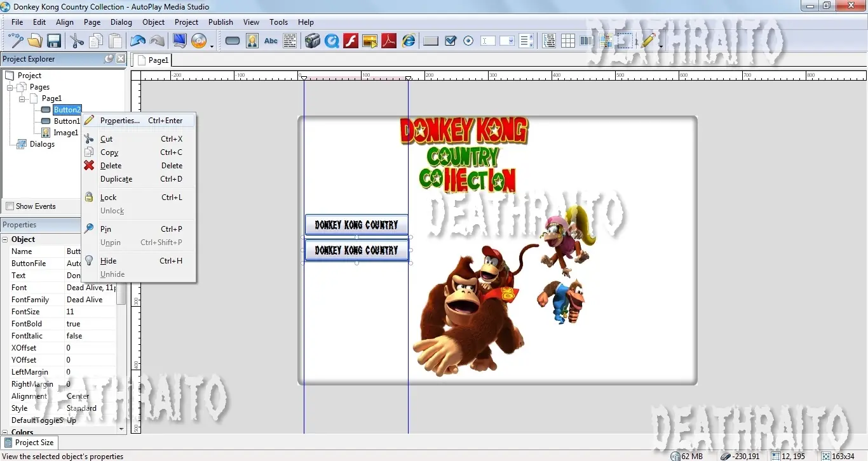Close the Project Explorer panel
Image resolution: width=868 pixels, height=461 pixels.
click(x=121, y=59)
